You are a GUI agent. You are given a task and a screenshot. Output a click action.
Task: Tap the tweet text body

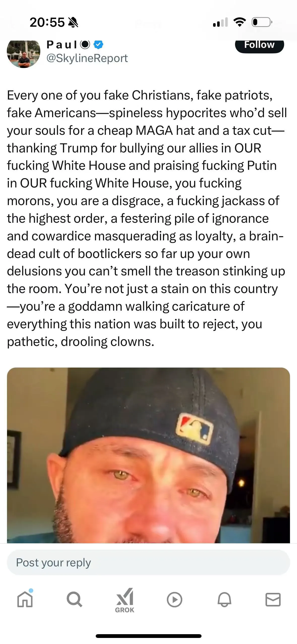pos(147,218)
